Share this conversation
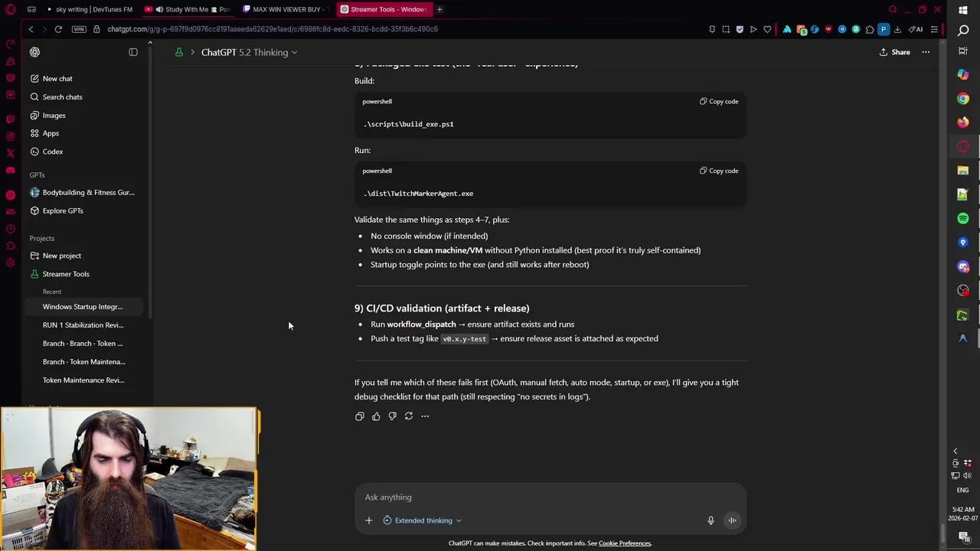980x551 pixels. pos(894,52)
